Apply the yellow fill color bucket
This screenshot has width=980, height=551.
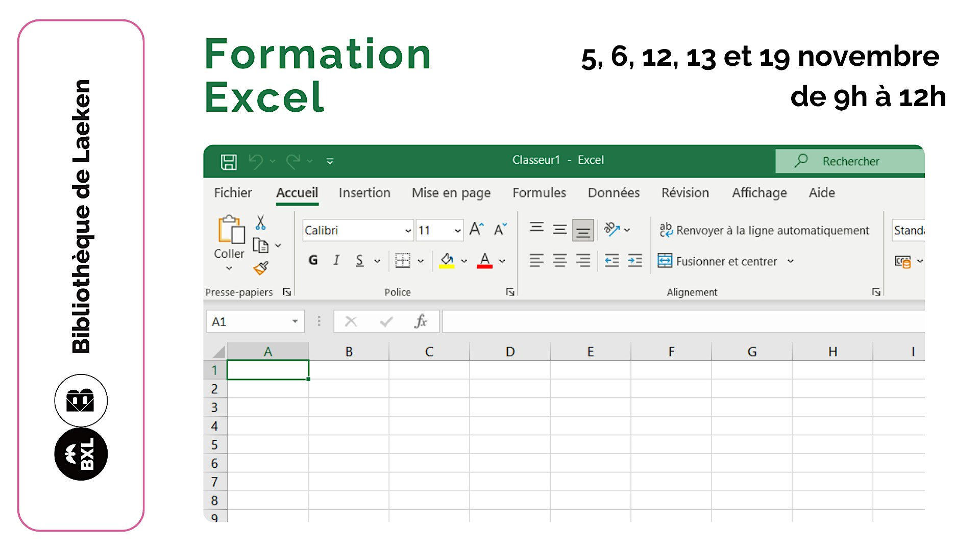click(x=447, y=261)
